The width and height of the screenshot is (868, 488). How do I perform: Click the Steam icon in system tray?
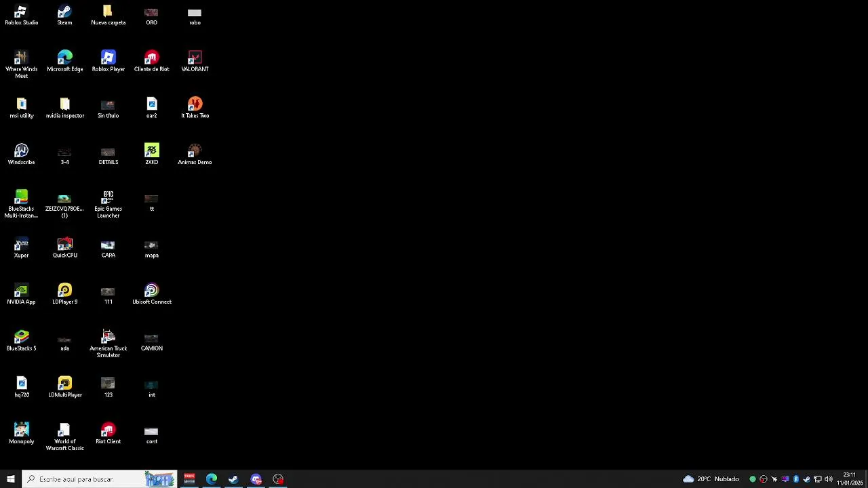pyautogui.click(x=806, y=479)
